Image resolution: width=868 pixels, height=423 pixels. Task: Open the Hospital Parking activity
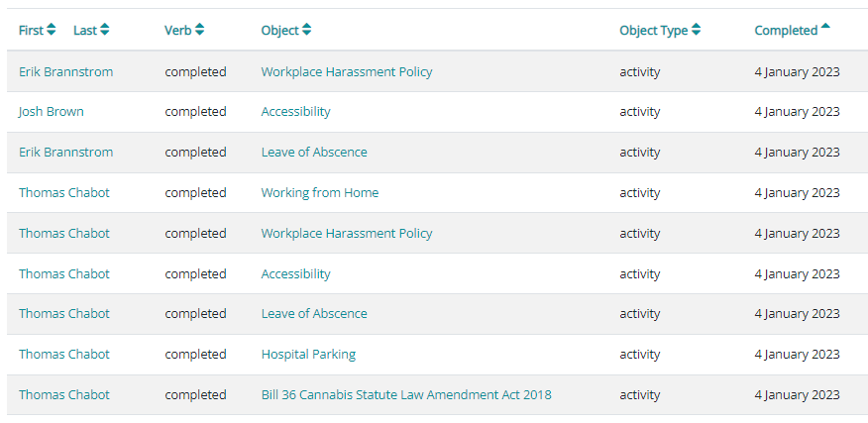point(308,355)
